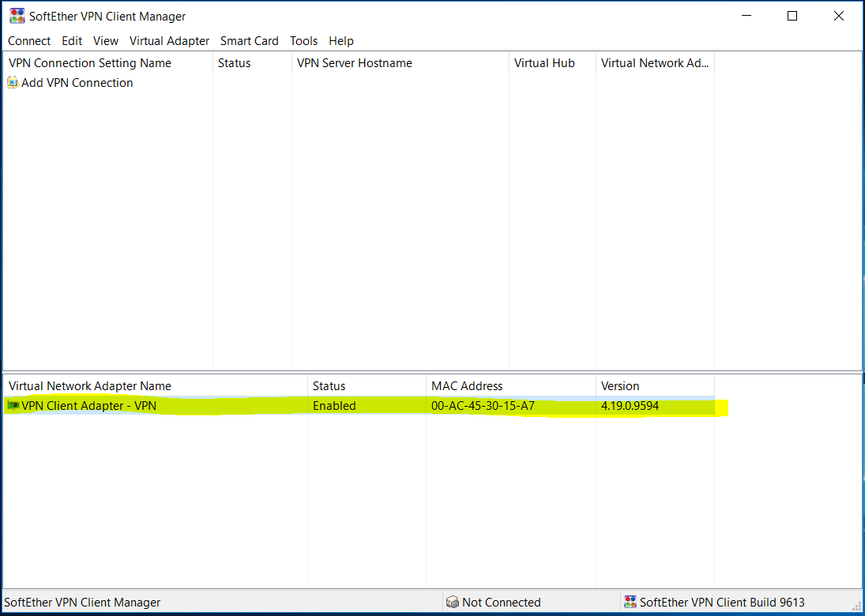The width and height of the screenshot is (865, 616).
Task: Select the Add VPN Connection entry text
Action: pos(77,83)
